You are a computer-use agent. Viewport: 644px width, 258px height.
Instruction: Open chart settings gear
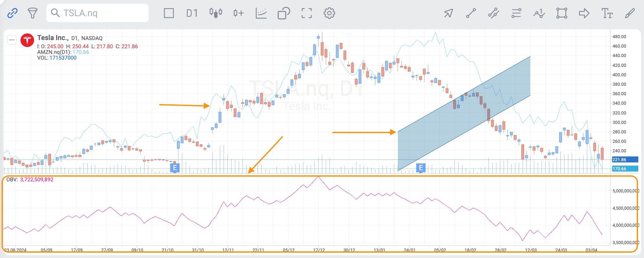coord(329,13)
